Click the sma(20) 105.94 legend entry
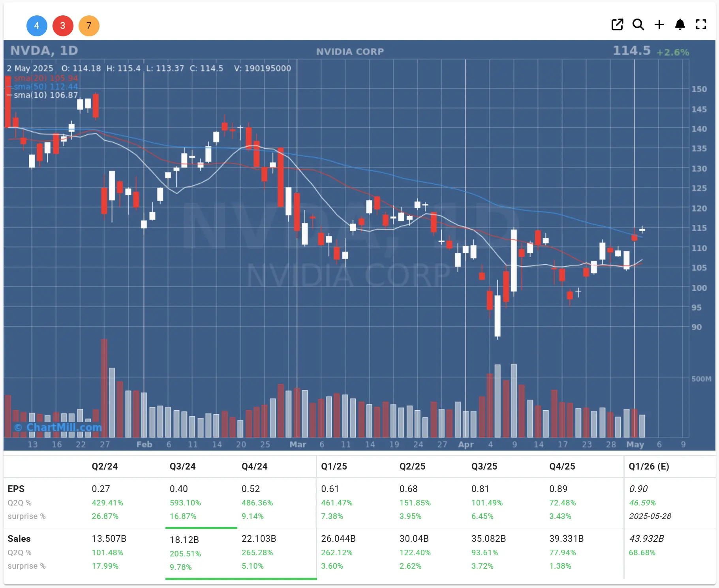This screenshot has height=588, width=719. coord(46,78)
